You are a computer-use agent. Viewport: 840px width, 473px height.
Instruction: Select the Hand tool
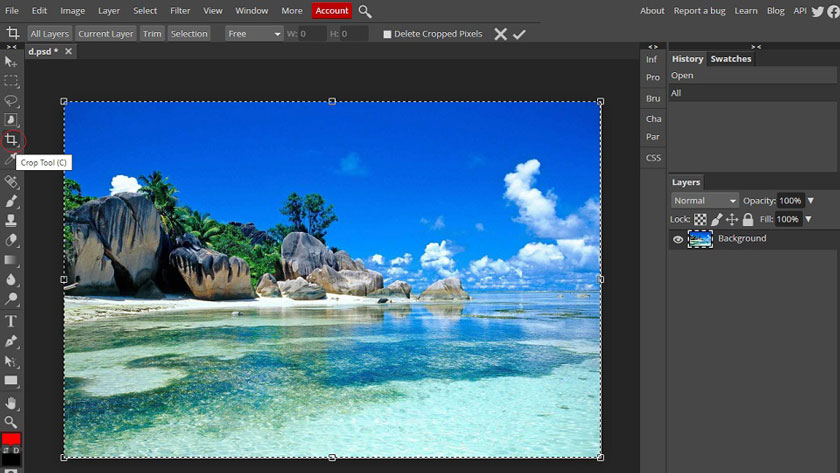[11, 403]
